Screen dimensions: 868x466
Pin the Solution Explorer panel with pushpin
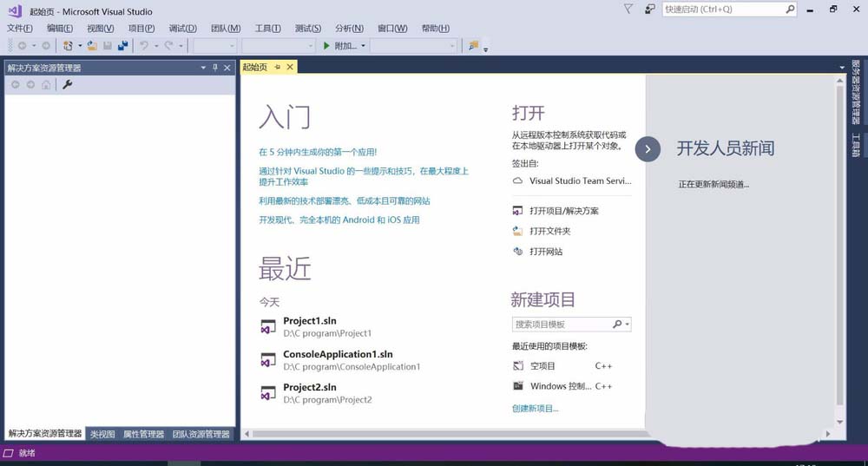(215, 68)
